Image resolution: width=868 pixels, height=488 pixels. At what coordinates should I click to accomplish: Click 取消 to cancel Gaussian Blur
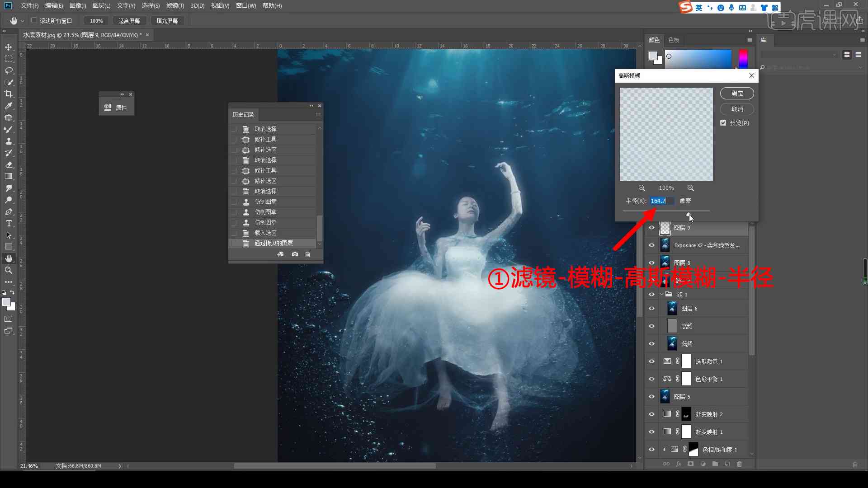coord(737,108)
